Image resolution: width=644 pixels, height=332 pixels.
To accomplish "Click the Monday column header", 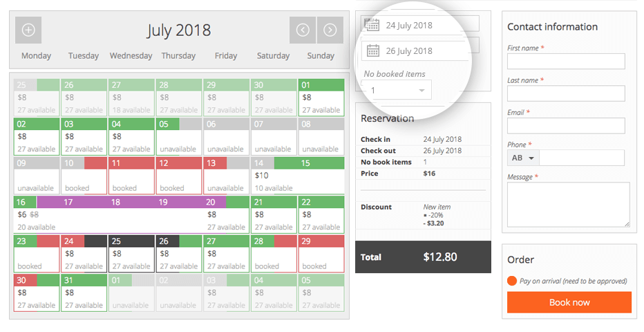I will (x=36, y=55).
